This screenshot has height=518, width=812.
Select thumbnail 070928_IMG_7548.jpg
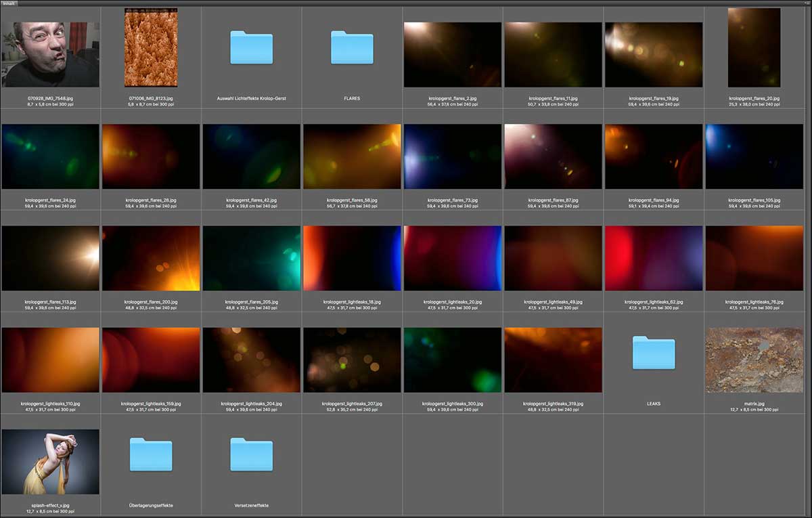click(50, 54)
